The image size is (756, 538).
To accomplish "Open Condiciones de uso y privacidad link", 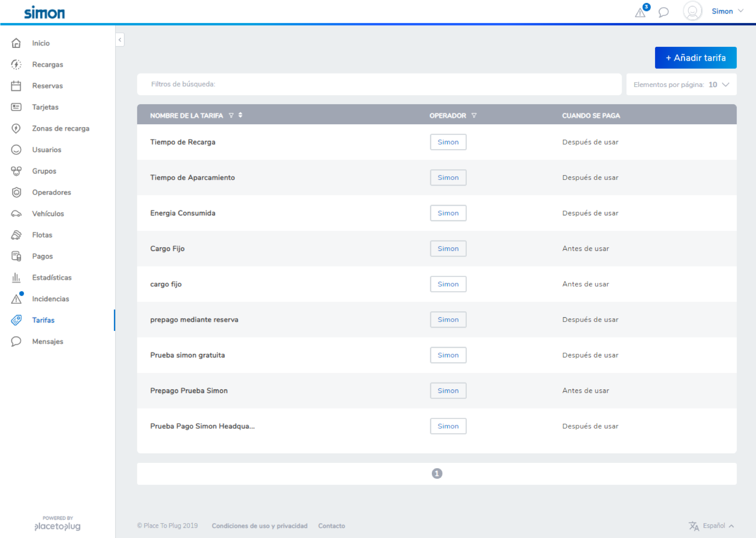I will tap(260, 526).
